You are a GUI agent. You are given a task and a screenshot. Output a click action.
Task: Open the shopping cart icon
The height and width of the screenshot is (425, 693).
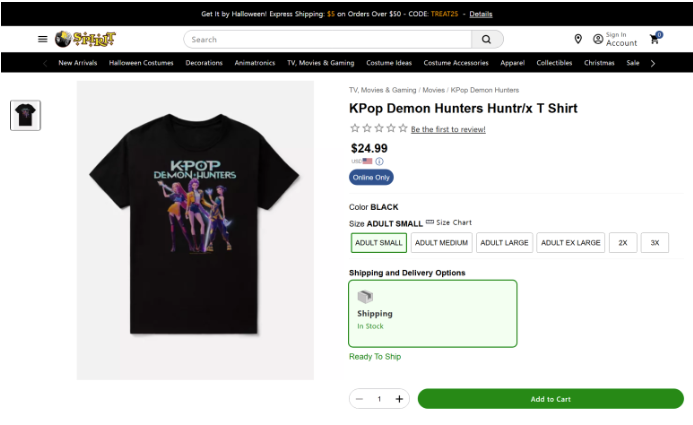pos(655,39)
